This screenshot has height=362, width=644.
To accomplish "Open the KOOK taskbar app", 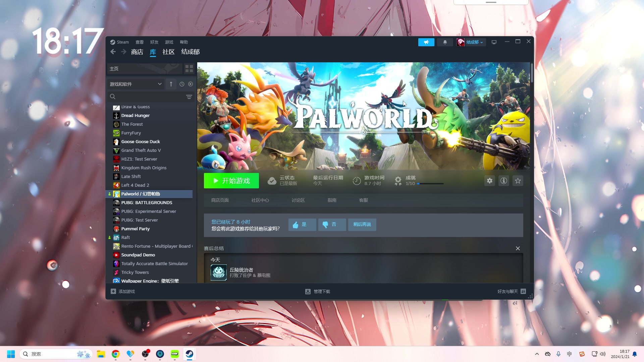I will (x=175, y=354).
